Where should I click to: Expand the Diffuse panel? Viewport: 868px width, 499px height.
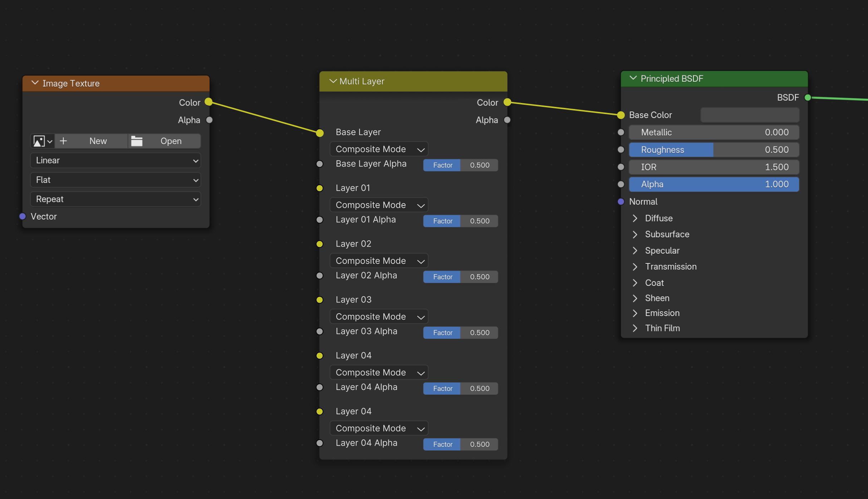click(x=635, y=218)
